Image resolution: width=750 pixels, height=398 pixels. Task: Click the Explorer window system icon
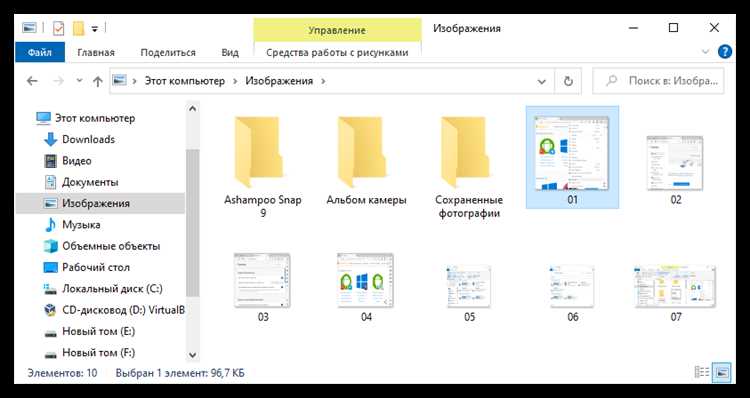click(29, 28)
